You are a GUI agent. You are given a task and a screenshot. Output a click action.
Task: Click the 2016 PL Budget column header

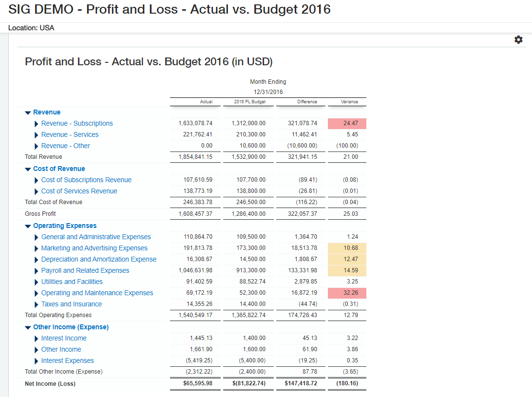(246, 102)
